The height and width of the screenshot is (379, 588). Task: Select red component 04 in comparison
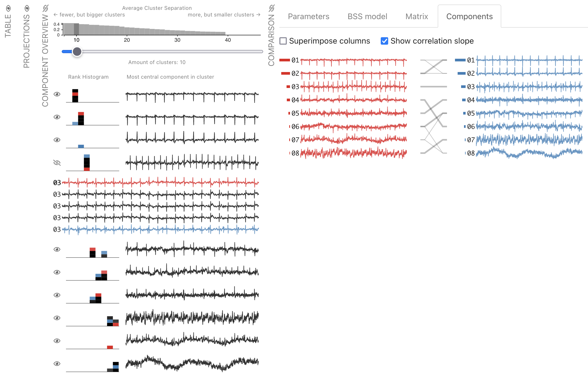coord(353,100)
